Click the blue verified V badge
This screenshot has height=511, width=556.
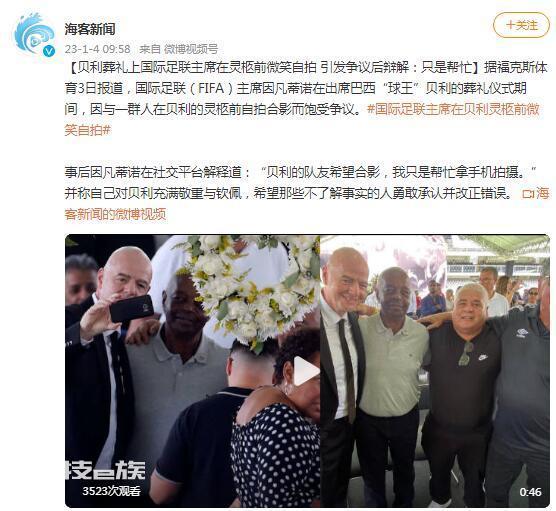(49, 51)
